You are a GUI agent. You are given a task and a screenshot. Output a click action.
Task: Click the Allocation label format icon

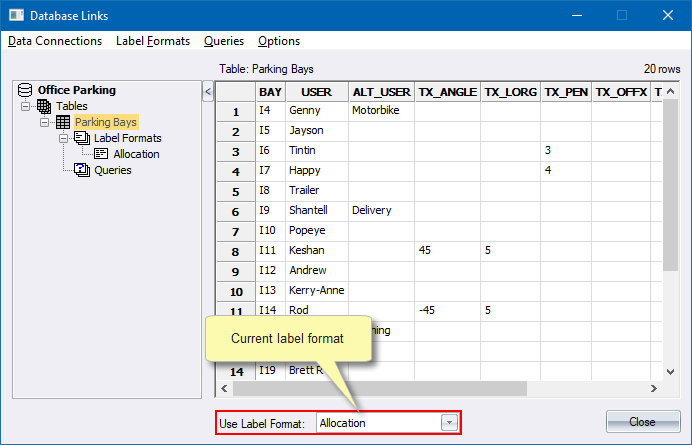pos(101,154)
